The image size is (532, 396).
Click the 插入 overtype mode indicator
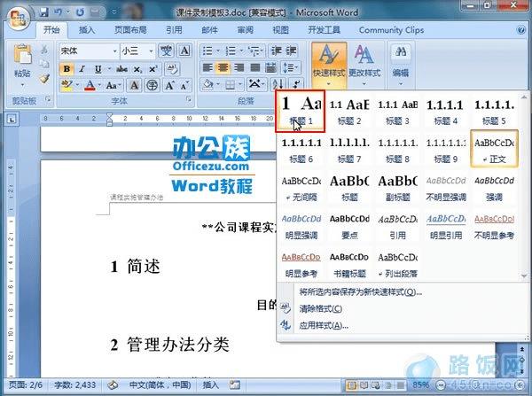210,385
